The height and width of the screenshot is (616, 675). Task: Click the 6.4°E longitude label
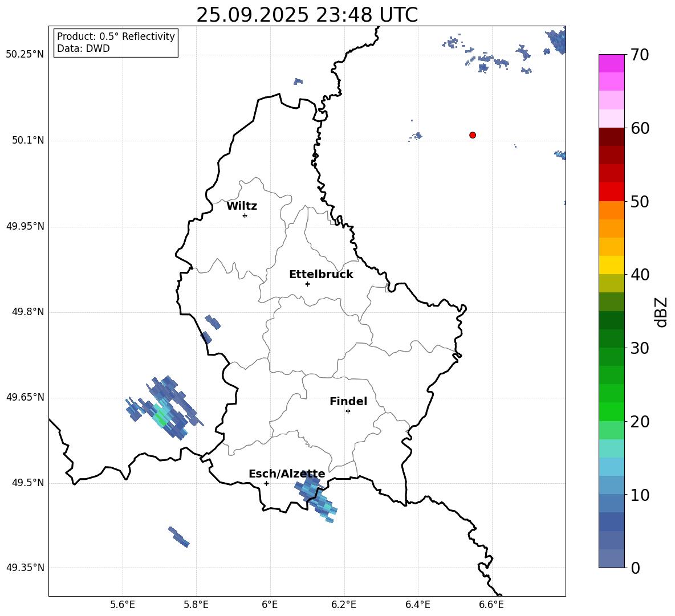pos(417,605)
